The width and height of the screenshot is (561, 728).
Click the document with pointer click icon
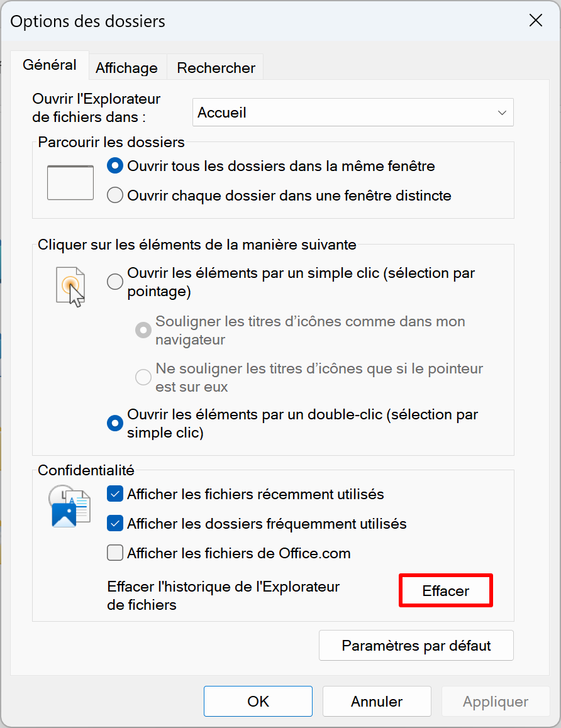(x=70, y=287)
